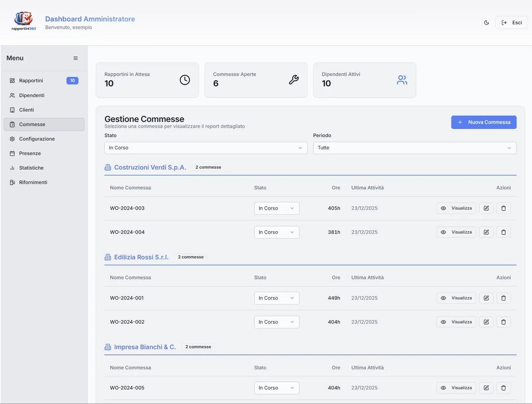Viewport: 532px width, 404px height.
Task: Click the people icon in Dipendenti Attivi card
Action: pyautogui.click(x=402, y=80)
